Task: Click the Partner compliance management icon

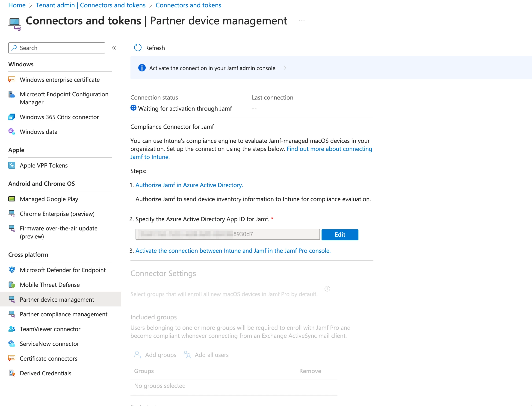Action: (x=12, y=314)
